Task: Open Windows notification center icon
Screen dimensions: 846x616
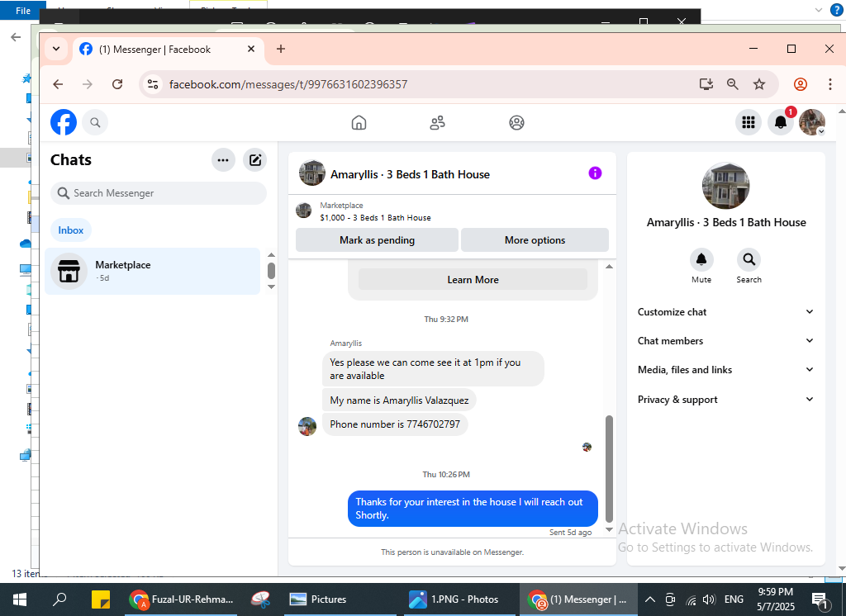Action: 820,599
